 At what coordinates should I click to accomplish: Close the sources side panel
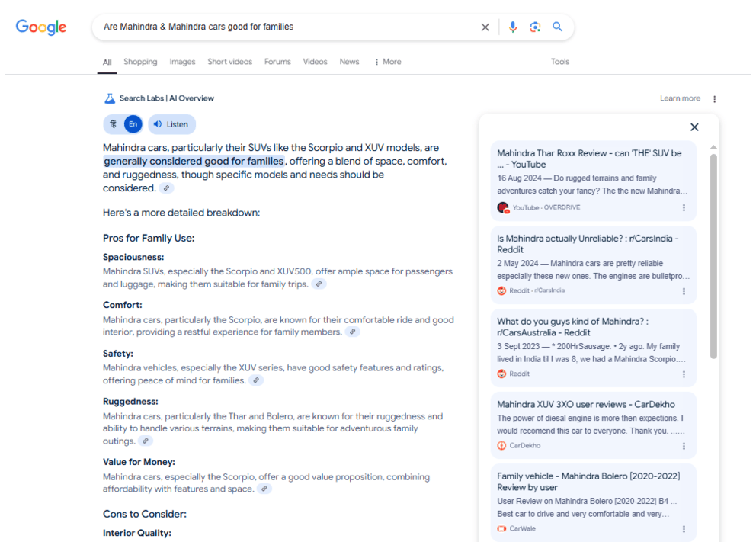pyautogui.click(x=694, y=127)
